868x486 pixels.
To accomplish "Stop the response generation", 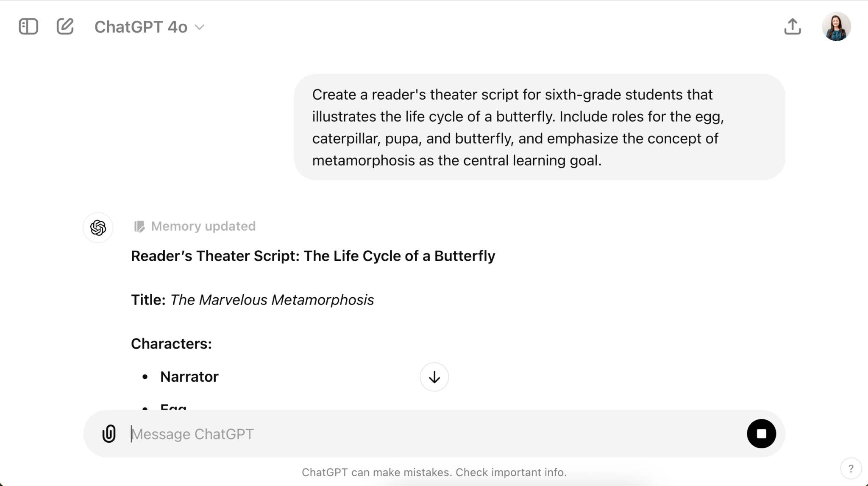I will (761, 433).
